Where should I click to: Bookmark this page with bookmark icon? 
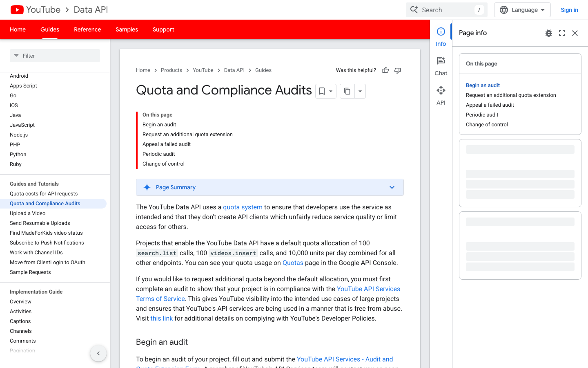coord(322,91)
